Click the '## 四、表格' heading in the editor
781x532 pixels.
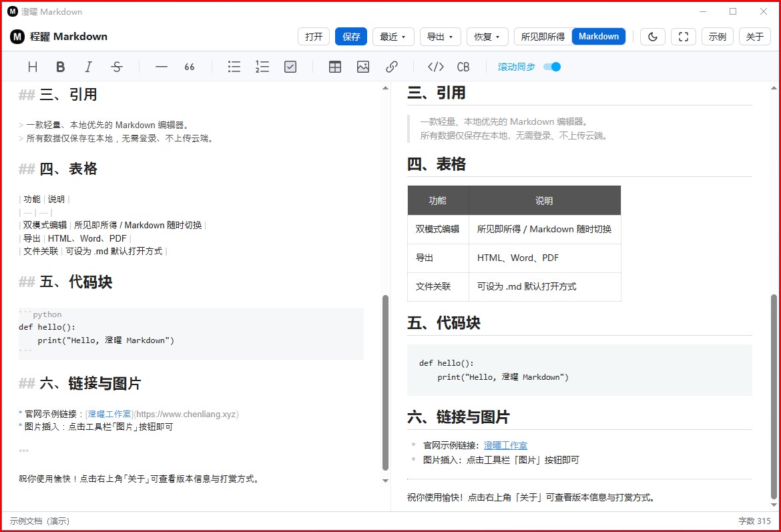58,169
